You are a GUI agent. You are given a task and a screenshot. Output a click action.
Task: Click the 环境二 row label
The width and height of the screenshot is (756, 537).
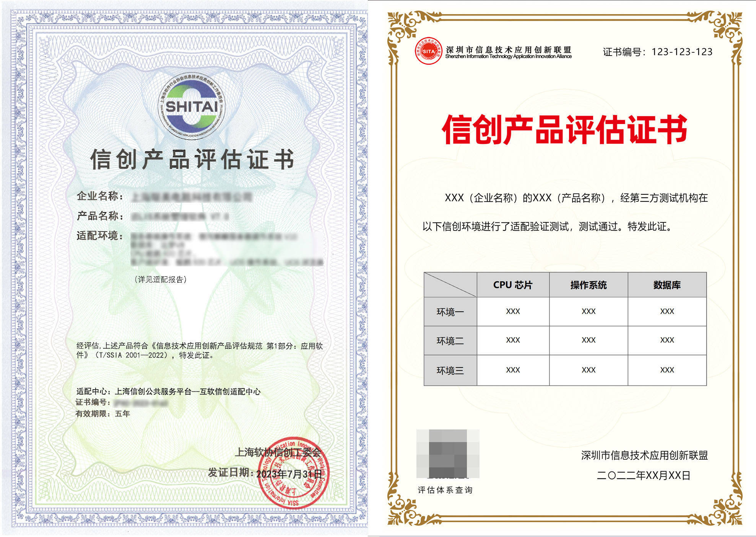(x=450, y=341)
